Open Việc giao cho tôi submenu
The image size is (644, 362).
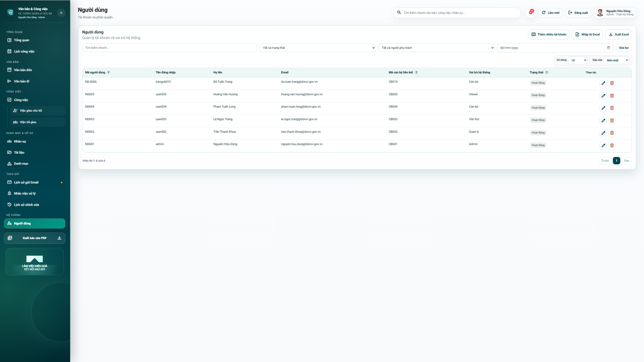(38, 111)
